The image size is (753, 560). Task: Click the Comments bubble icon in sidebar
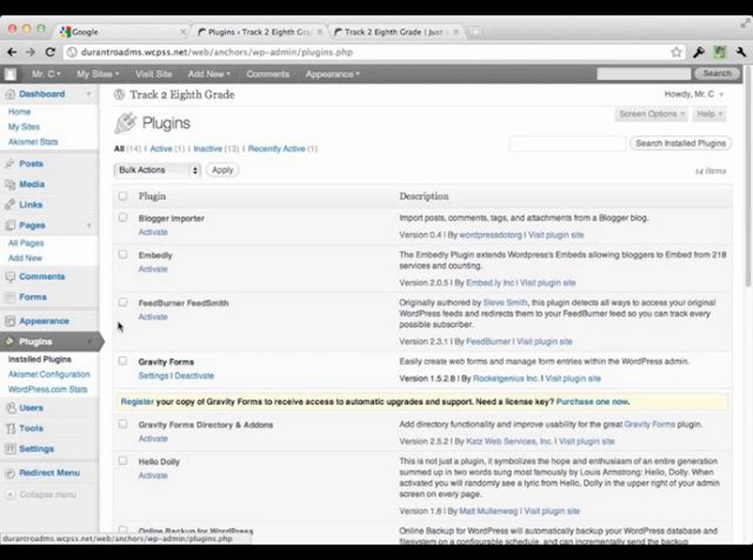(10, 277)
